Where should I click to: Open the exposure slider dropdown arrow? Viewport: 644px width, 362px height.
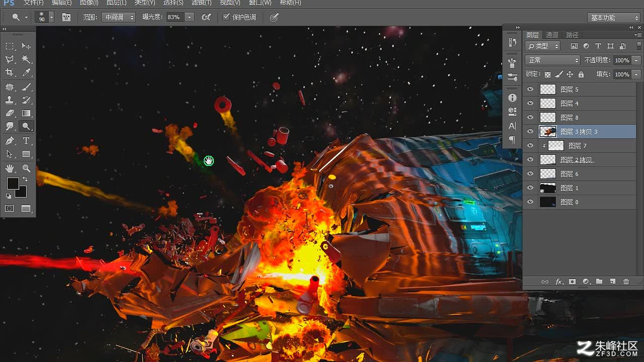[189, 17]
